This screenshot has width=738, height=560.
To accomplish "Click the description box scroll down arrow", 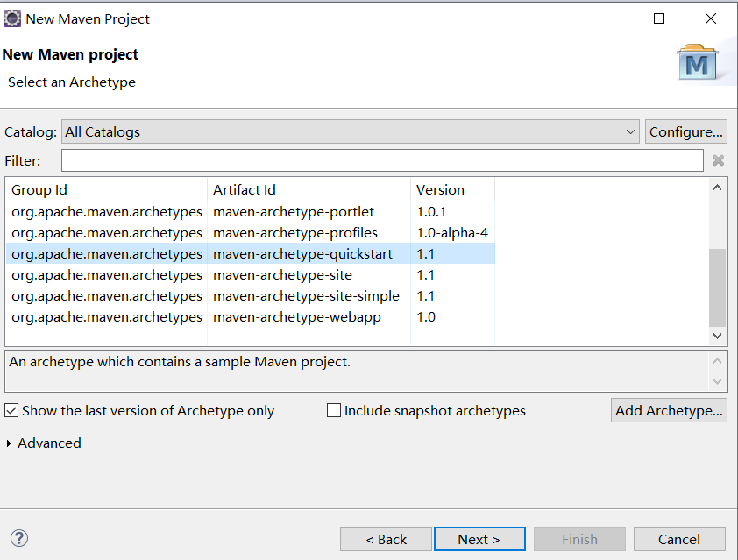I will pos(717,381).
